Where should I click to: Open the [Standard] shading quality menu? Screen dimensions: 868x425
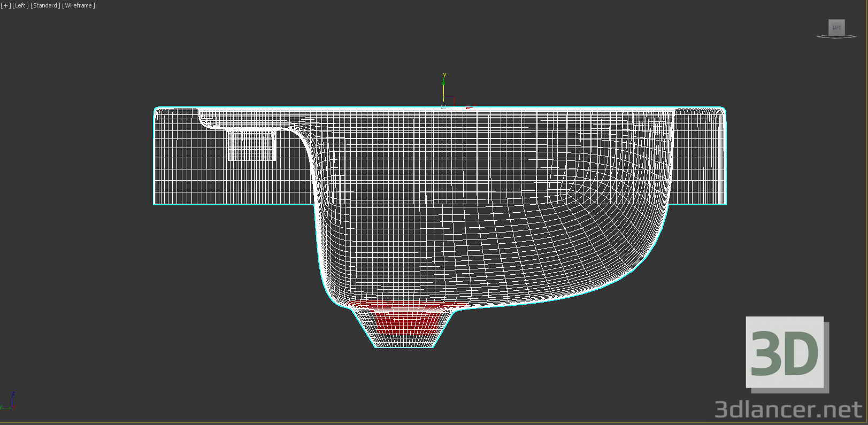(45, 5)
